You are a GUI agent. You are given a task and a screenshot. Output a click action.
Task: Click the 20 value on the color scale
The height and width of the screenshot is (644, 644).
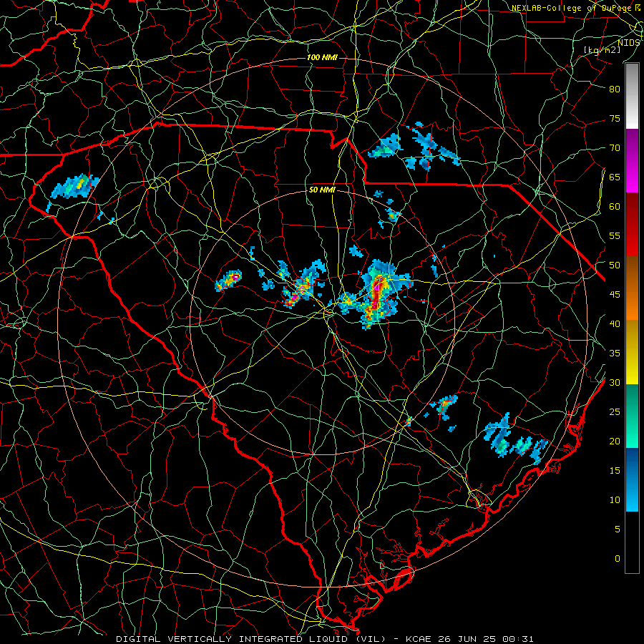615,441
